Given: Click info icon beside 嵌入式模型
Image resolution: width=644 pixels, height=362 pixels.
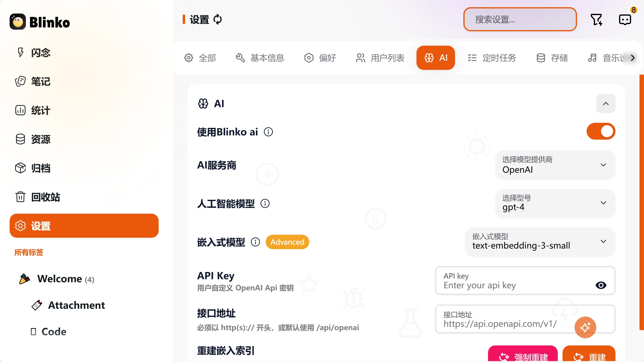Looking at the screenshot, I should pos(255,242).
